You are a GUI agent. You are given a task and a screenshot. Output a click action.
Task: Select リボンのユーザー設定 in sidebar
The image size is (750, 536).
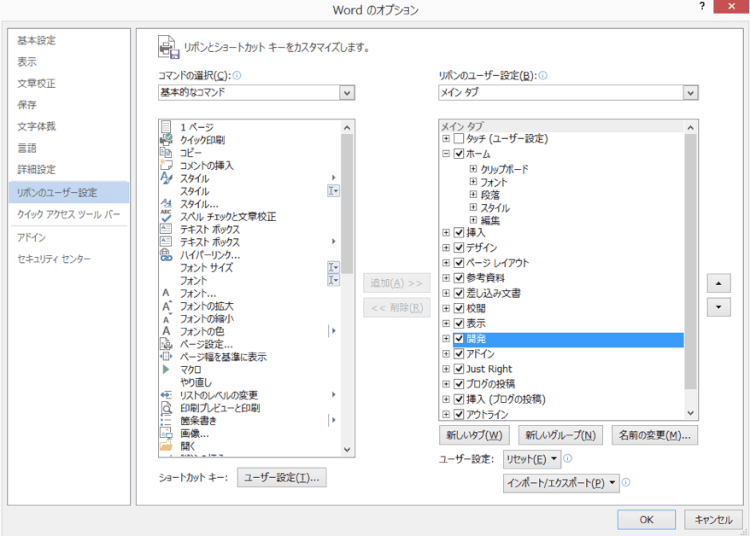pyautogui.click(x=69, y=192)
